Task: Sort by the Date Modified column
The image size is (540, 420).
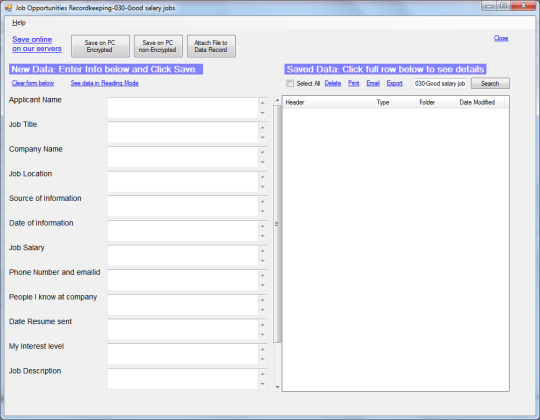Action: point(480,102)
